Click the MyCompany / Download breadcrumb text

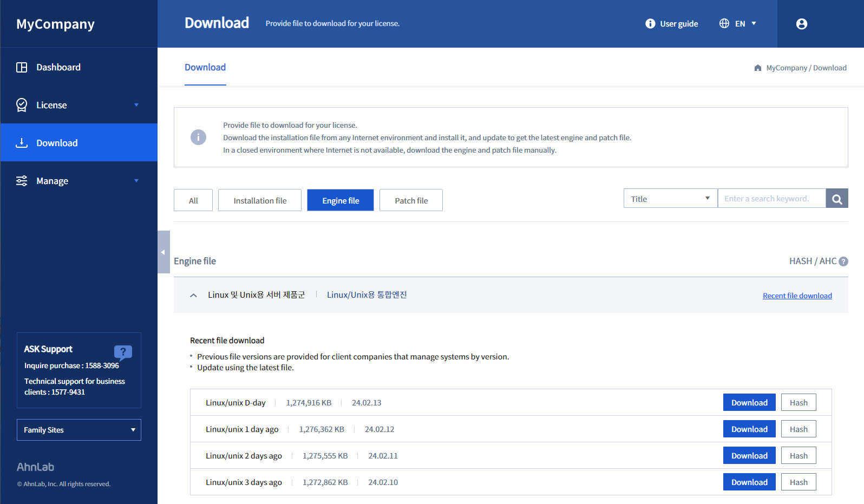click(806, 68)
